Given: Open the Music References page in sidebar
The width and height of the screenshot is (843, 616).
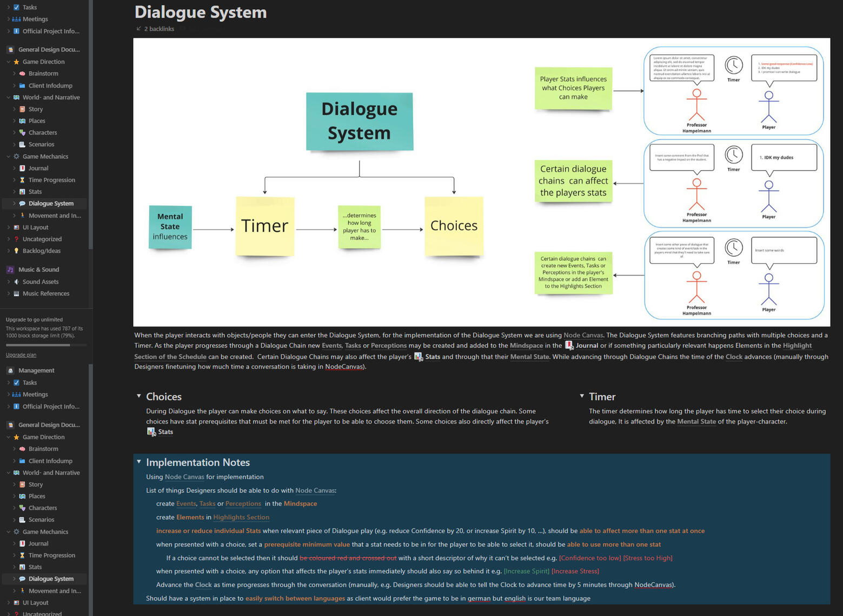Looking at the screenshot, I should 45,293.
